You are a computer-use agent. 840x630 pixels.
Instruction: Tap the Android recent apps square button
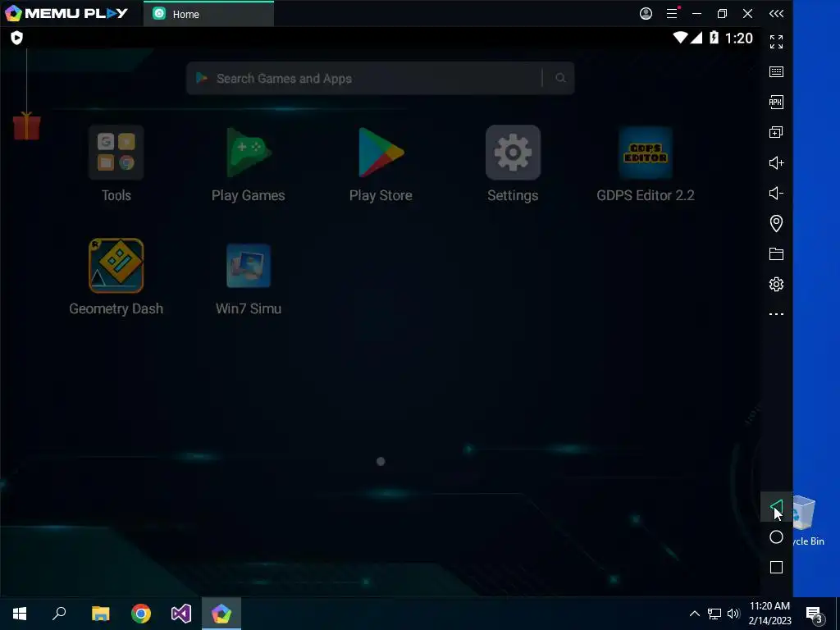tap(776, 568)
